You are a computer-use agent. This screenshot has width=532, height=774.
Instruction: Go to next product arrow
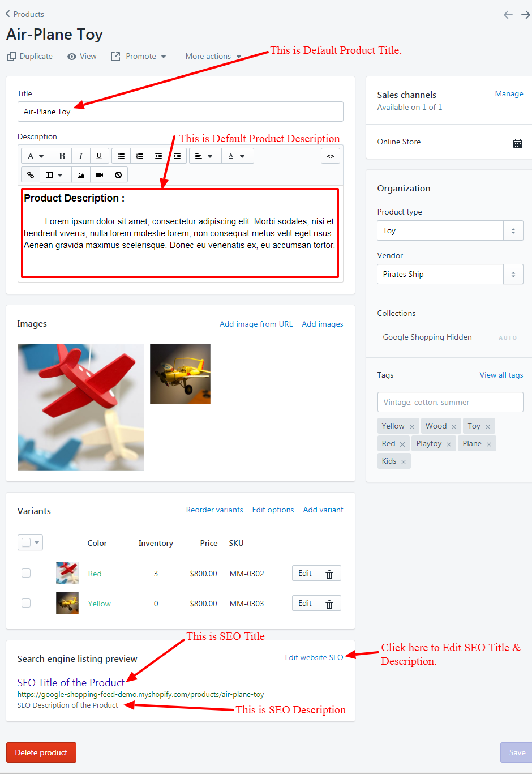[526, 15]
